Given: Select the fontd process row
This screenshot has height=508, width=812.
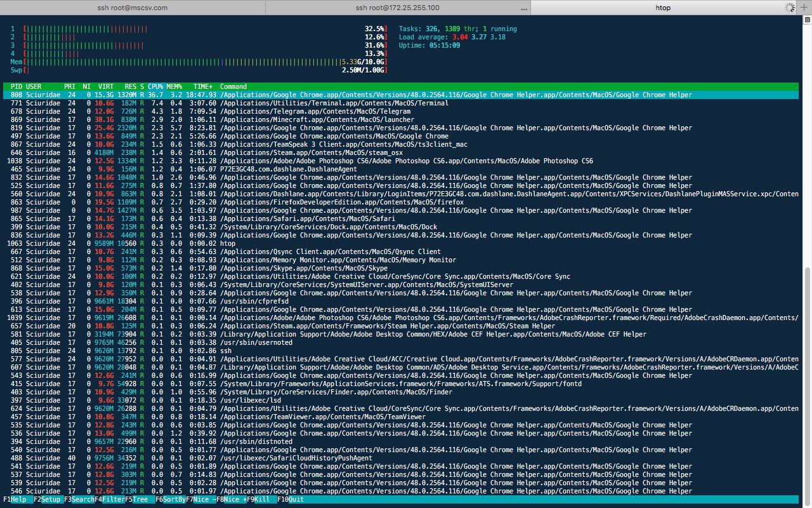Looking at the screenshot, I should point(401,384).
